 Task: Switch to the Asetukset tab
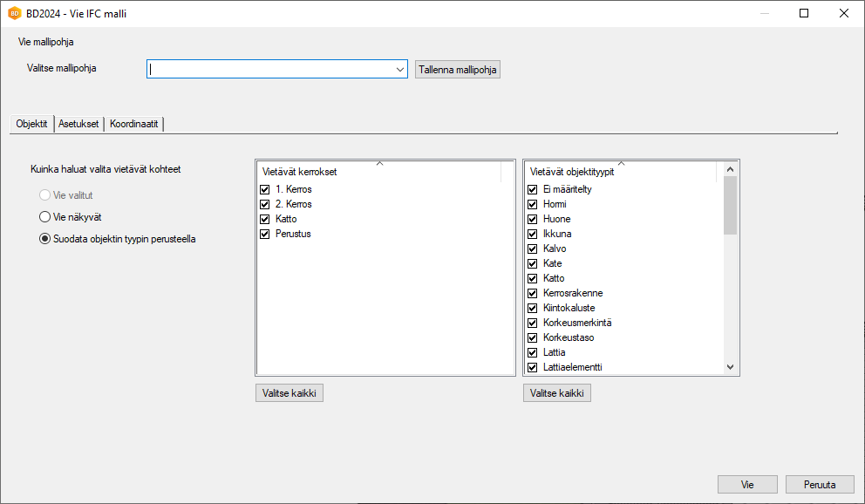(78, 124)
